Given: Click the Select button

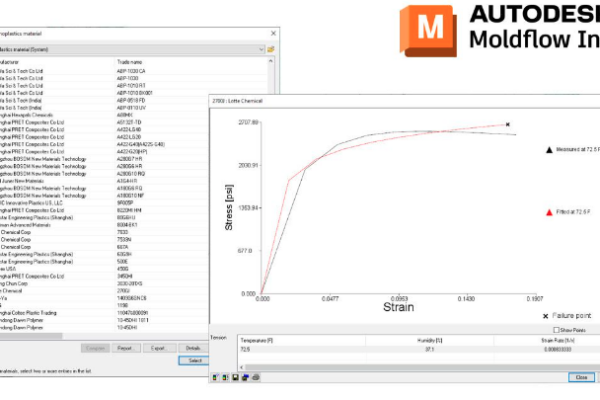Looking at the screenshot, I should pos(194,361).
